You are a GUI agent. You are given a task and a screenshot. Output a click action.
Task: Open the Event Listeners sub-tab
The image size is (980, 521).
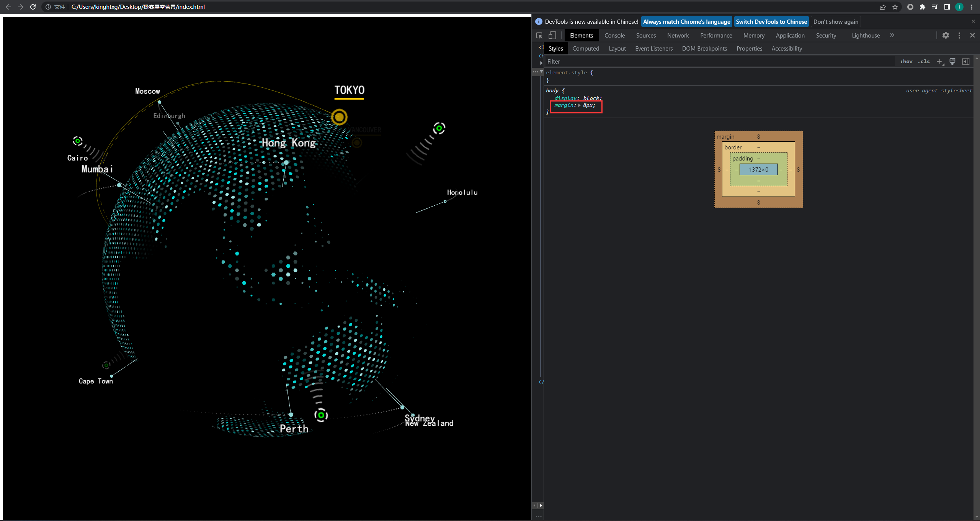click(654, 49)
